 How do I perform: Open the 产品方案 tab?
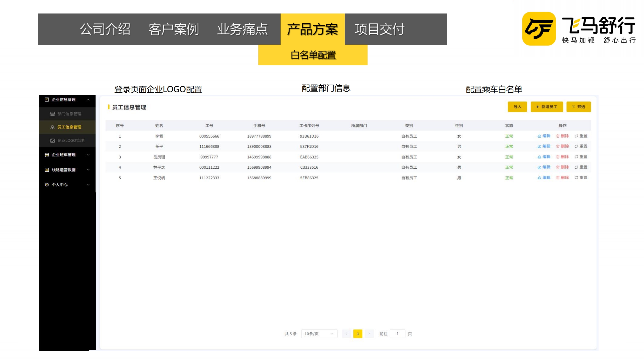click(x=313, y=29)
